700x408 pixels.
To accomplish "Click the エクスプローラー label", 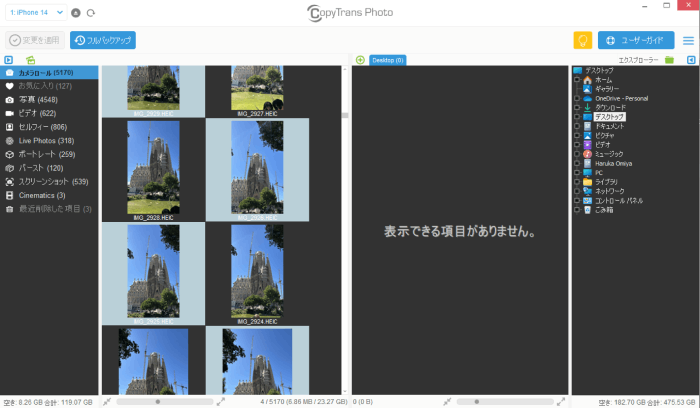I will [x=638, y=60].
